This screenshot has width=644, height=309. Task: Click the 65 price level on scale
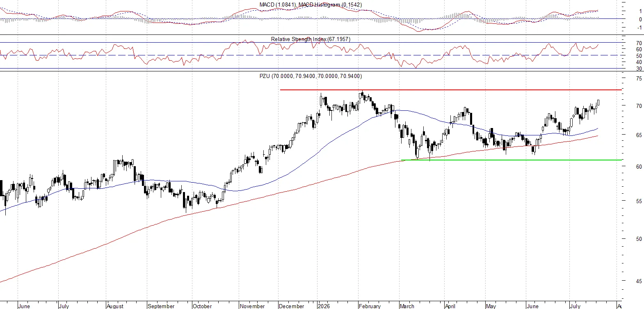639,135
